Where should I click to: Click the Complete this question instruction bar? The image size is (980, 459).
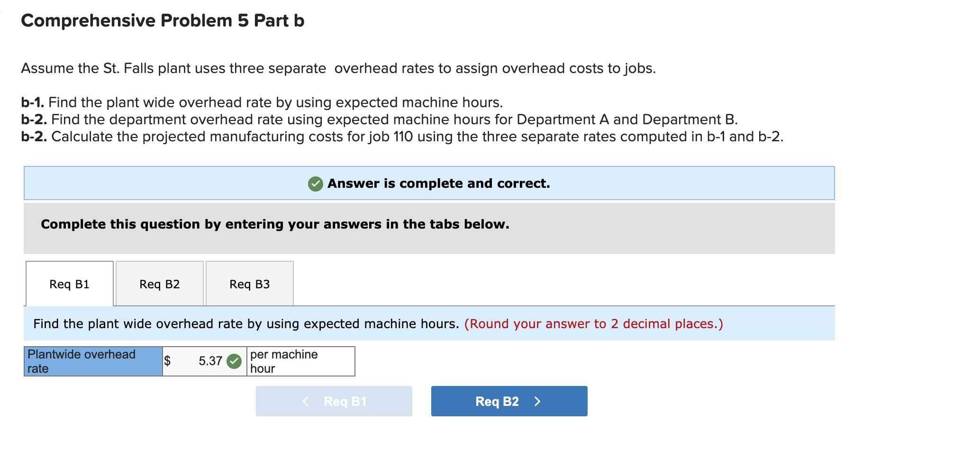275,224
